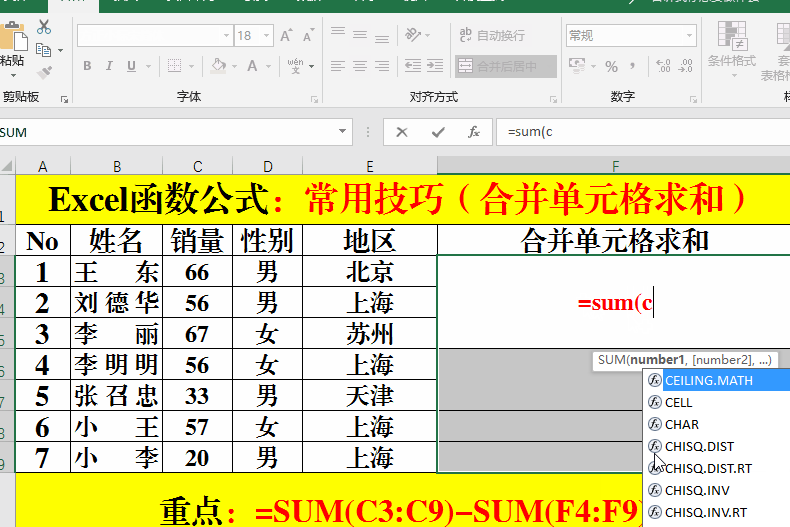Click the Align Right icon

382,66
